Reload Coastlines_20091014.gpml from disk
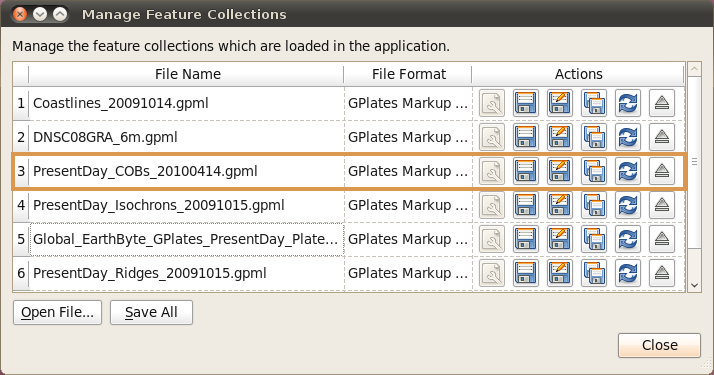714x375 pixels. [x=628, y=103]
